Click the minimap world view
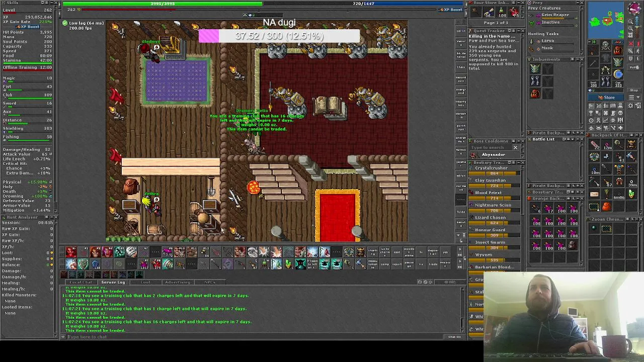This screenshot has height=362, width=644. [605, 20]
